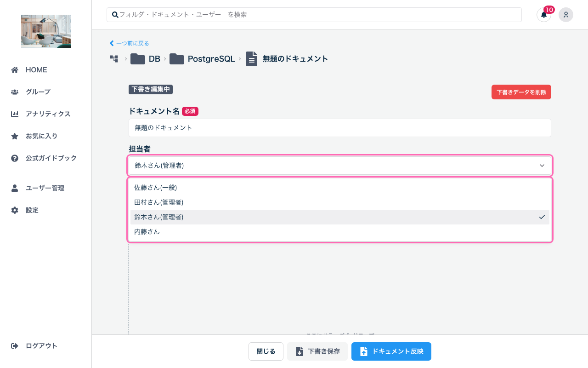This screenshot has height=368, width=588.
Task: Open the DB folder in the breadcrumb
Action: pos(154,59)
